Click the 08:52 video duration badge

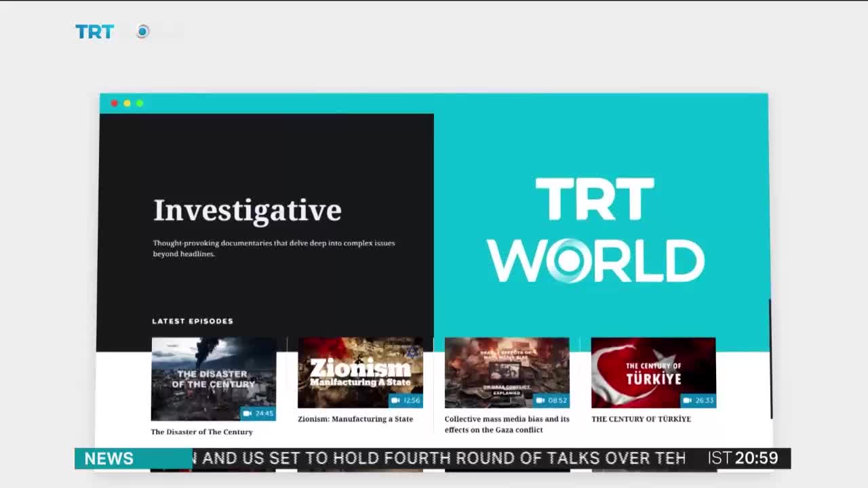[551, 401]
